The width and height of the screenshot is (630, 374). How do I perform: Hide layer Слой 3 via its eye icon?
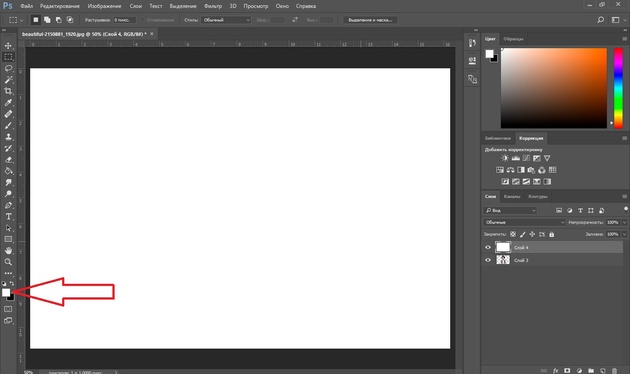click(x=488, y=260)
